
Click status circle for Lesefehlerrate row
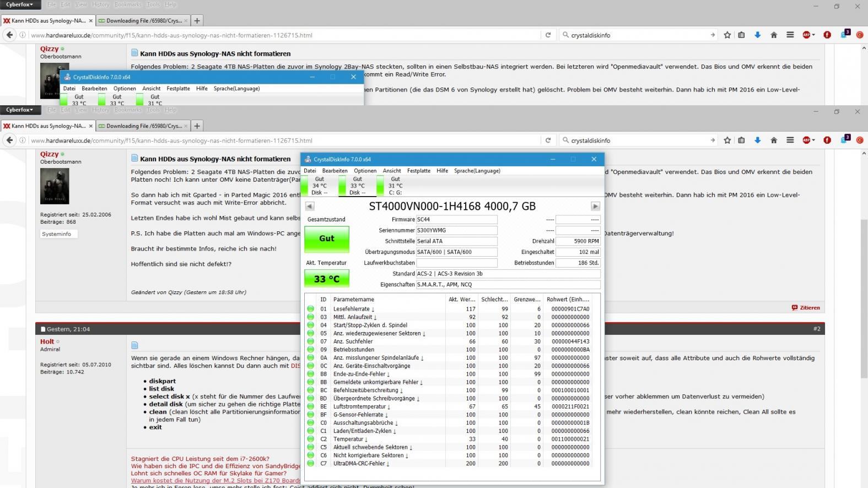pos(311,309)
